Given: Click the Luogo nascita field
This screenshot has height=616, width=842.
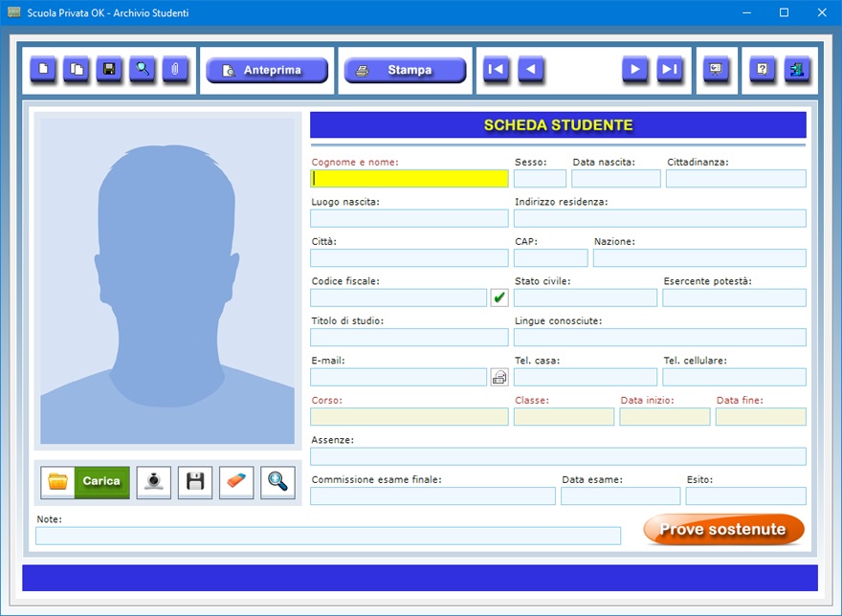Looking at the screenshot, I should click(410, 219).
